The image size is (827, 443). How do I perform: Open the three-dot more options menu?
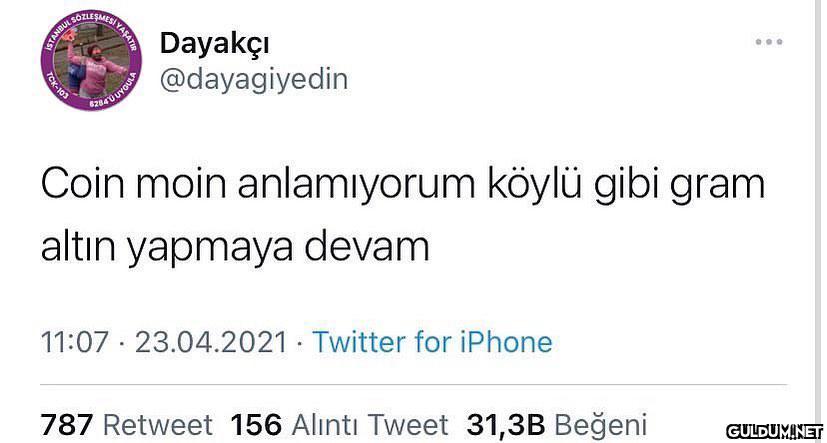pyautogui.click(x=768, y=42)
